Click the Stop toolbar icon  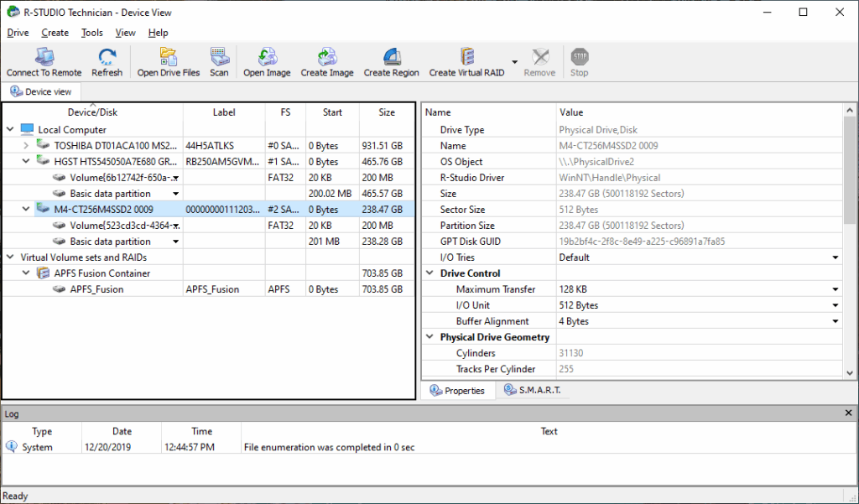pos(579,56)
